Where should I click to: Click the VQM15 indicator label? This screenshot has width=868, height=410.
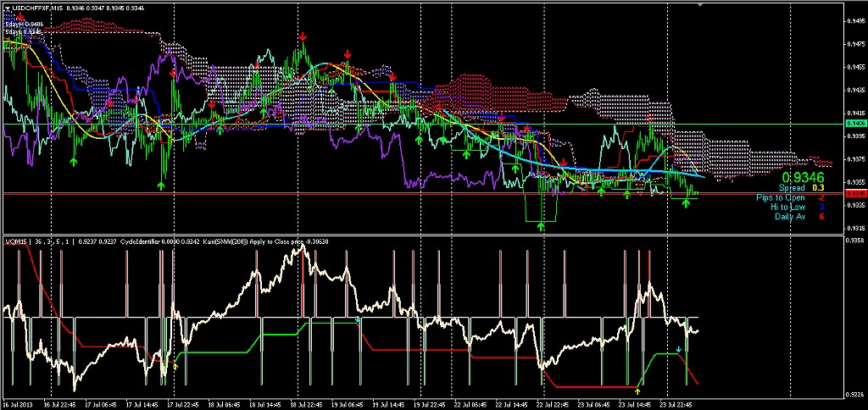(x=15, y=241)
